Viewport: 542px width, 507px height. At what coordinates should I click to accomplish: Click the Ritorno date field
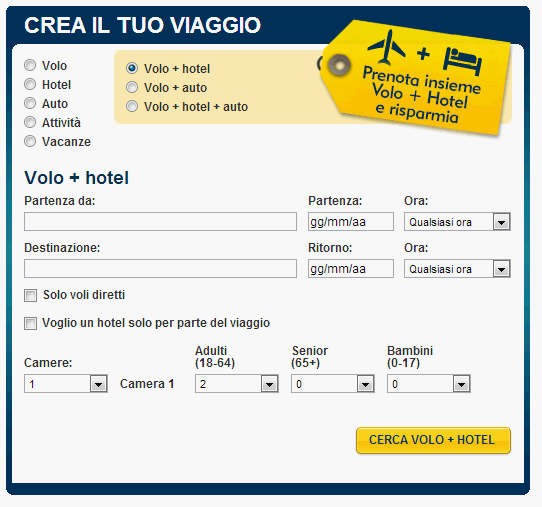[x=351, y=269]
